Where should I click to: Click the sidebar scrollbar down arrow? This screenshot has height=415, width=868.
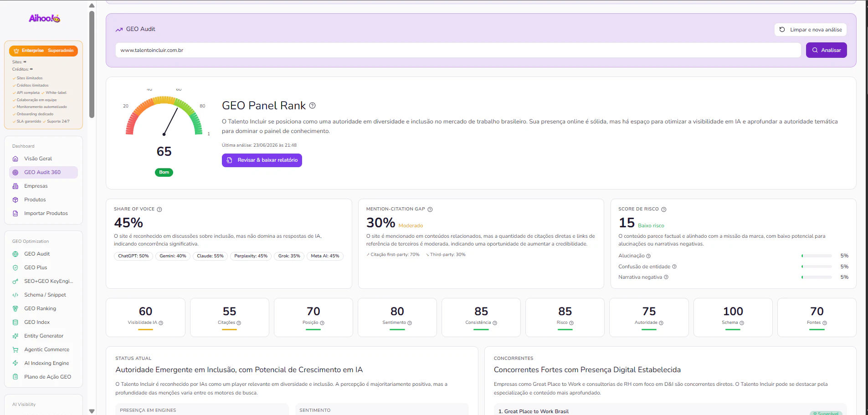[x=92, y=411]
